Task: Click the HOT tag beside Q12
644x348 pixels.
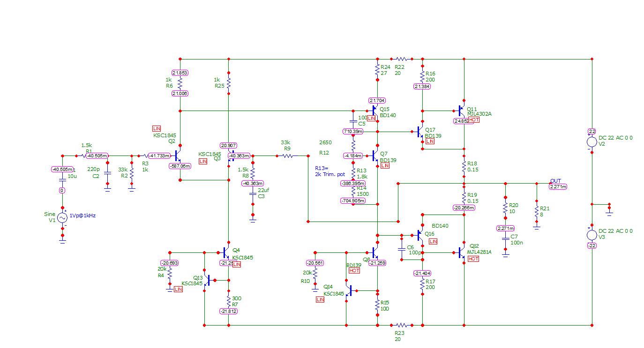Action: tap(473, 259)
